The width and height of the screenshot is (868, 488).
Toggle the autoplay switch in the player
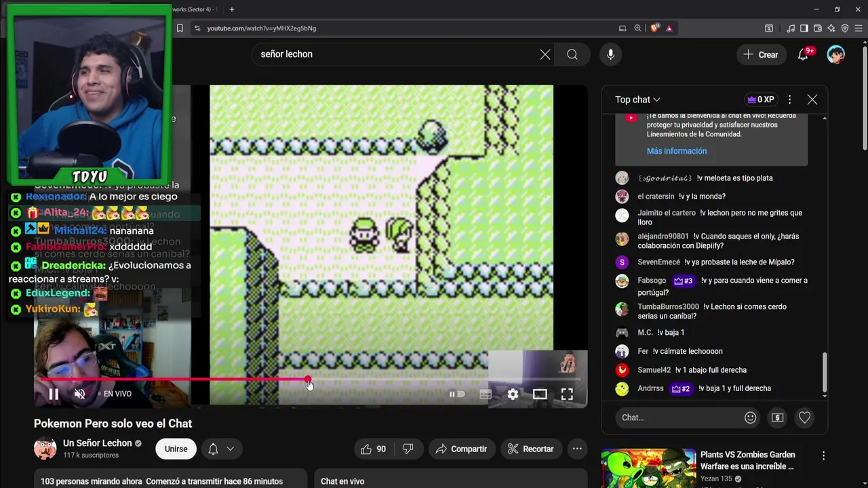pos(457,394)
